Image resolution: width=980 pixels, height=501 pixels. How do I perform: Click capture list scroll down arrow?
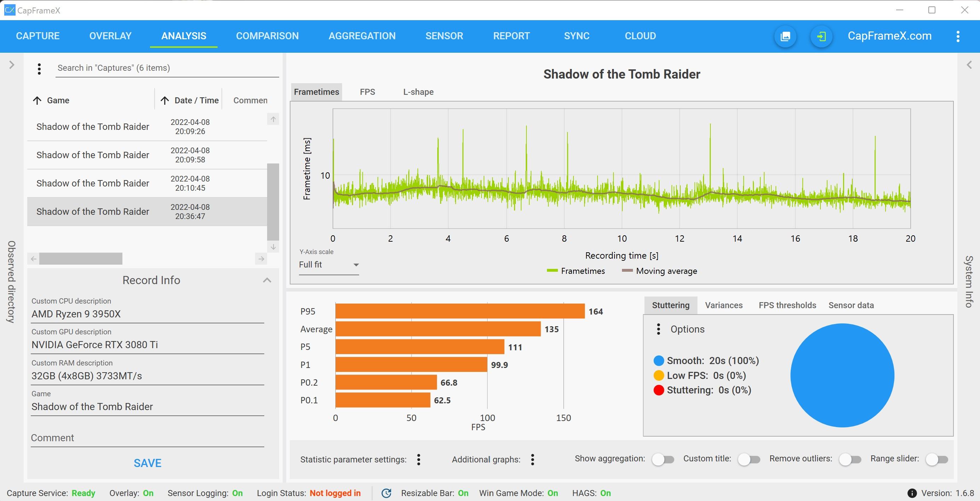point(273,247)
